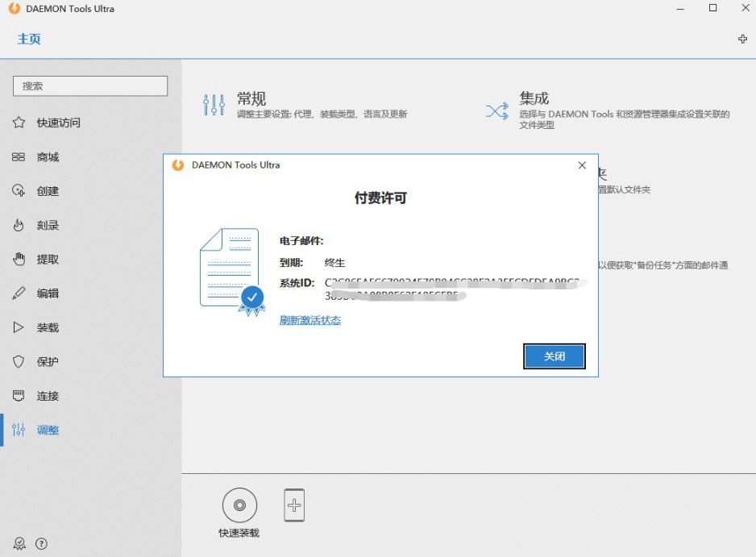Add a device with the plus drive icon
The width and height of the screenshot is (756, 557).
(x=294, y=505)
